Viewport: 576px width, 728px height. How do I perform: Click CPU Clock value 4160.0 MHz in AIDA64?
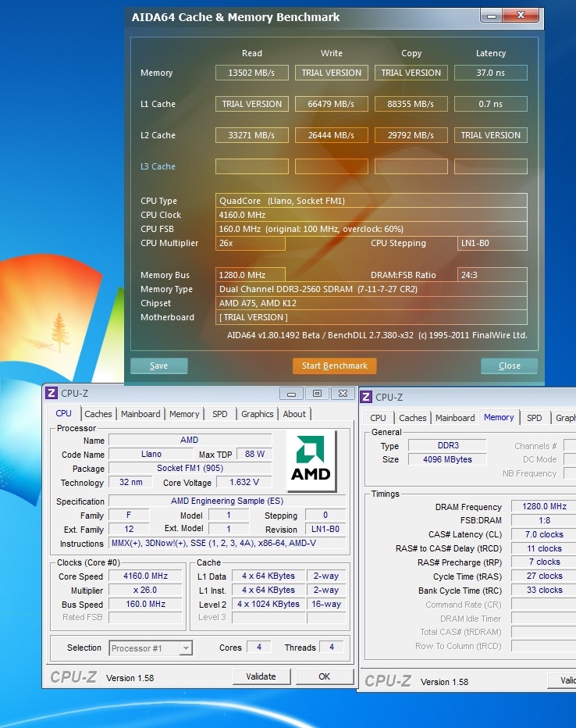[371, 215]
